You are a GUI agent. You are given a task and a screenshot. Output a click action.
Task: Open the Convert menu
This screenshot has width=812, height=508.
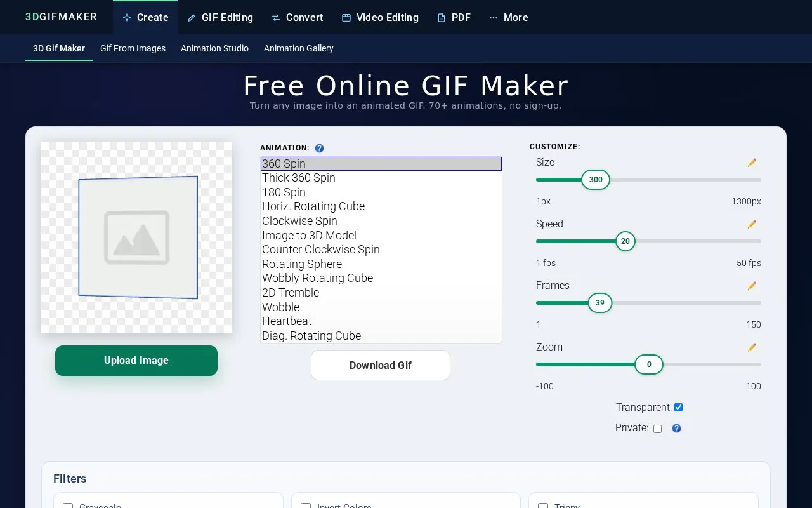[297, 17]
